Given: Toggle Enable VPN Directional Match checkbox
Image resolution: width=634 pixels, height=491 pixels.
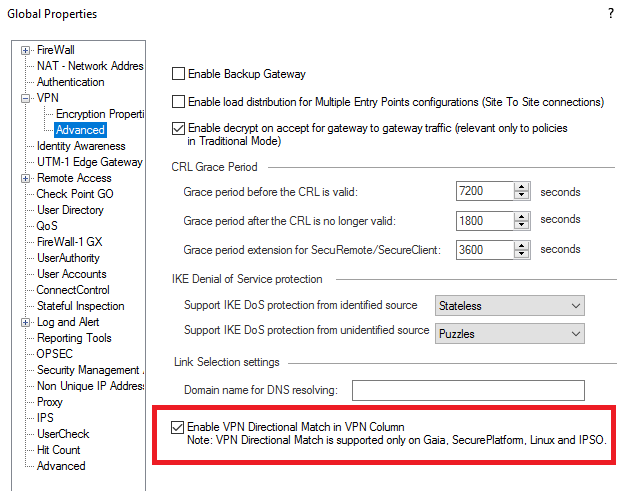Looking at the screenshot, I should [177, 427].
